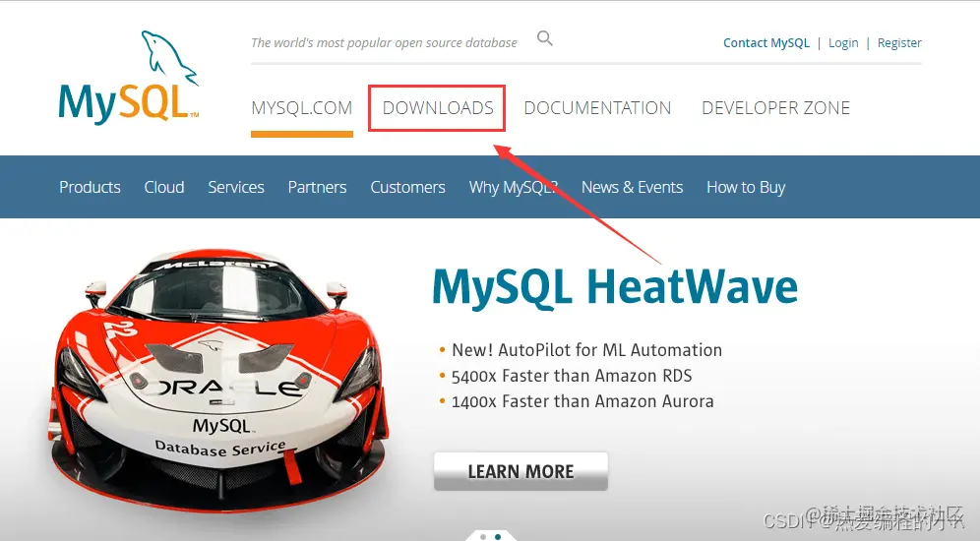Open the MYSQL.COM tab

pos(302,108)
